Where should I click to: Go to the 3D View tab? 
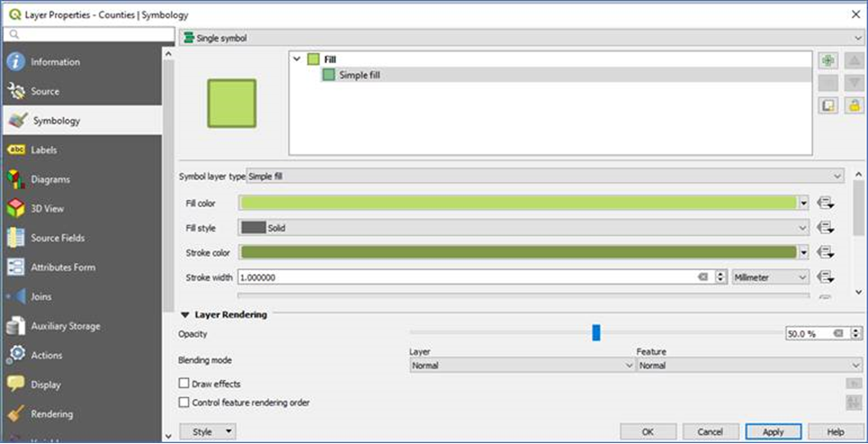point(82,209)
